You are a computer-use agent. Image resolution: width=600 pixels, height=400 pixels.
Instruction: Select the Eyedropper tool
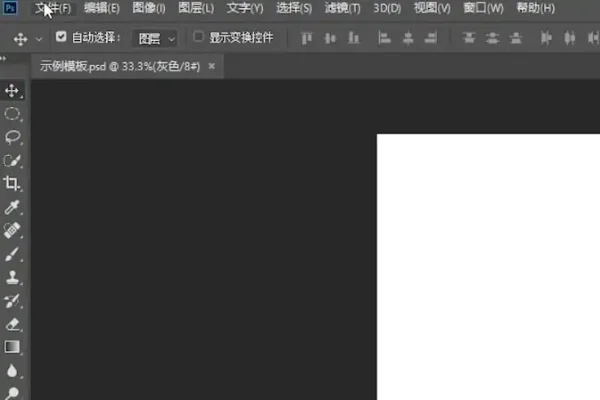pyautogui.click(x=13, y=207)
